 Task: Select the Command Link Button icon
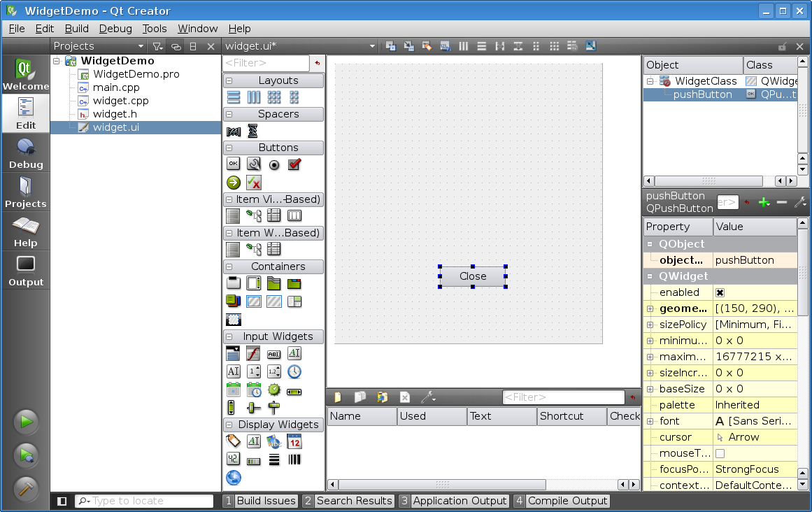pos(234,183)
